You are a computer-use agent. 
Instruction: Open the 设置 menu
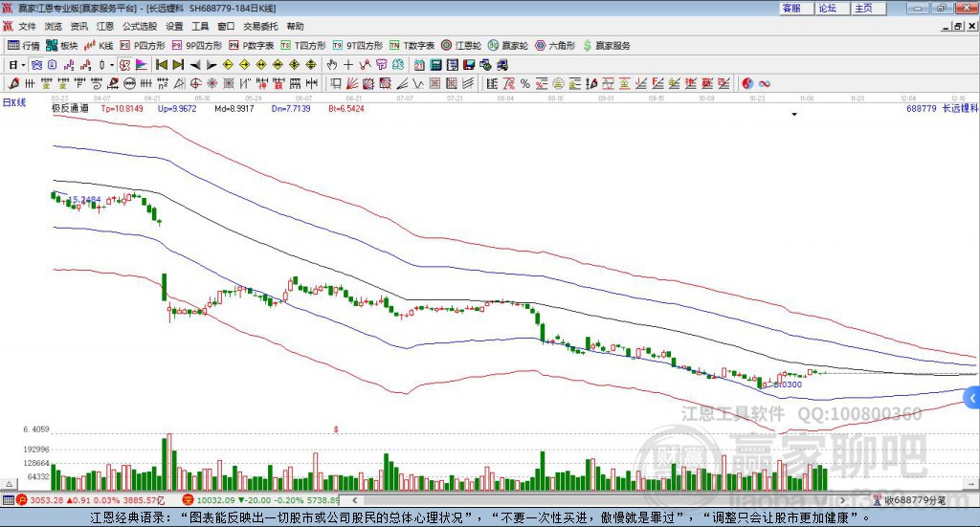pyautogui.click(x=174, y=26)
